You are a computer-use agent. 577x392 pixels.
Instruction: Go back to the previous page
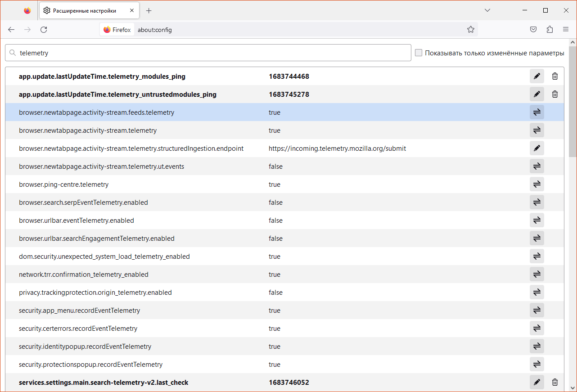11,30
